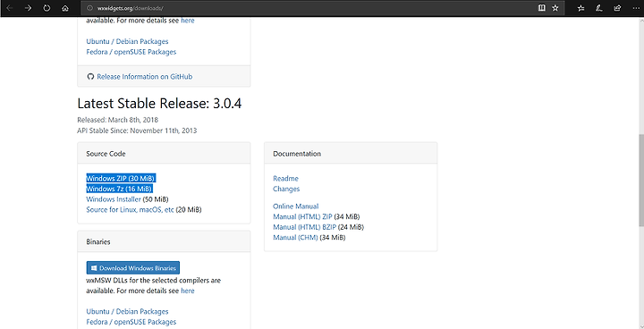Viewport: 644px width, 329px height.
Task: Click the site info icon in address bar
Action: [x=90, y=8]
